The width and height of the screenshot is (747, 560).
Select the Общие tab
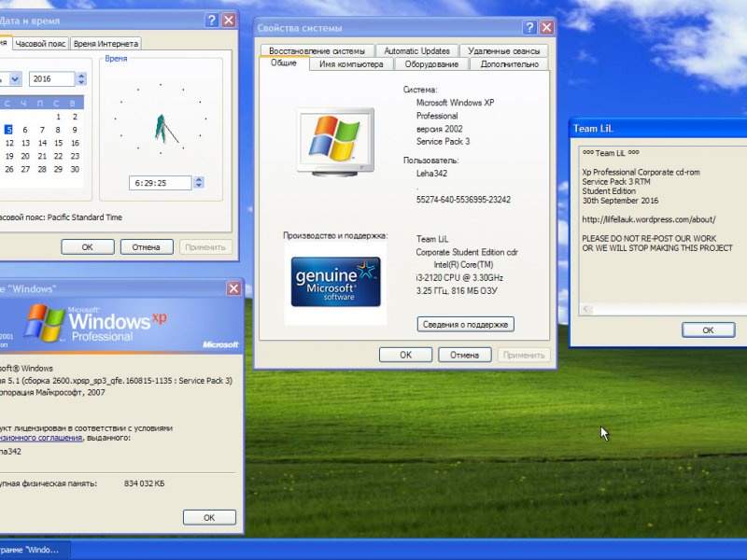coord(284,63)
